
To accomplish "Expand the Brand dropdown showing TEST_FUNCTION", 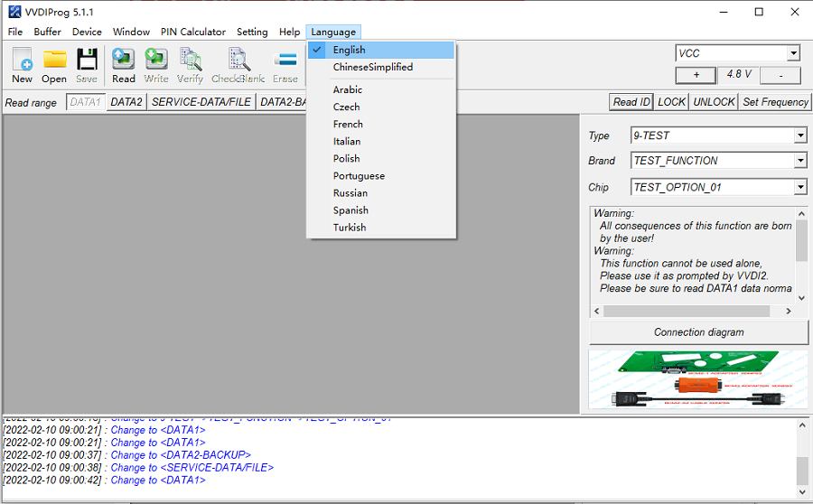I will pos(799,161).
